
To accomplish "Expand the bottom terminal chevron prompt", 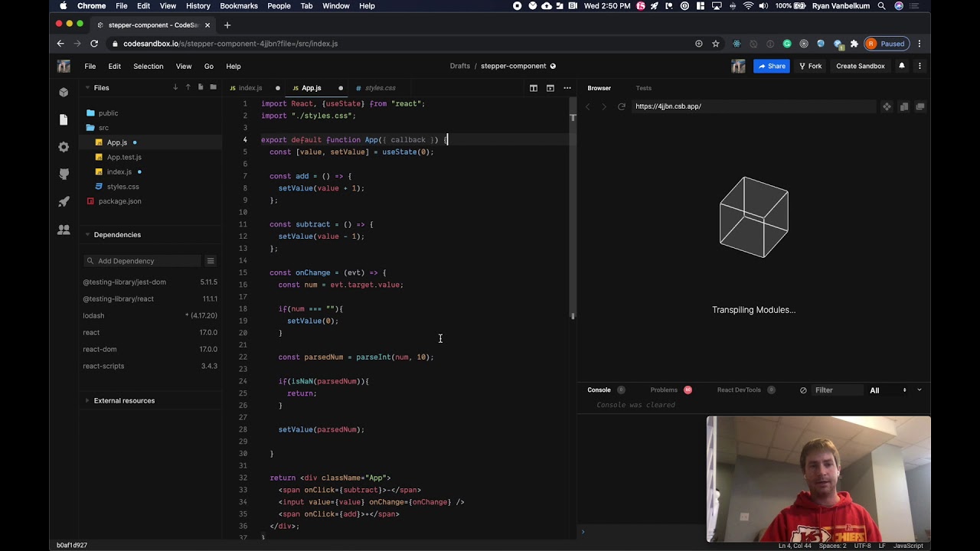I will pyautogui.click(x=583, y=531).
